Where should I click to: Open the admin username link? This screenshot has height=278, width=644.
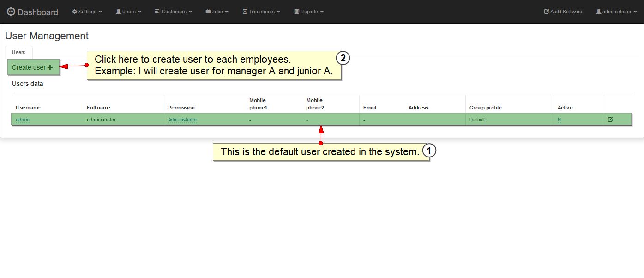(x=23, y=120)
